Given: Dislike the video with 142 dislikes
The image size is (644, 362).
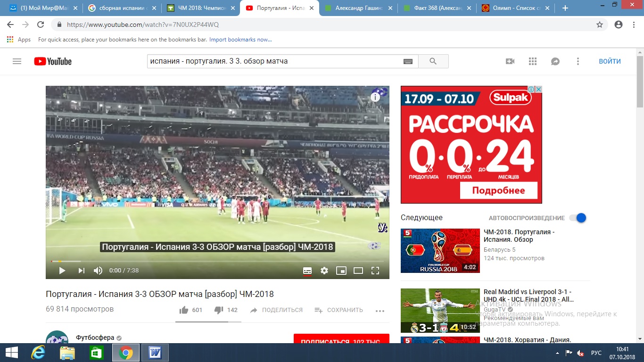Looking at the screenshot, I should [x=226, y=310].
